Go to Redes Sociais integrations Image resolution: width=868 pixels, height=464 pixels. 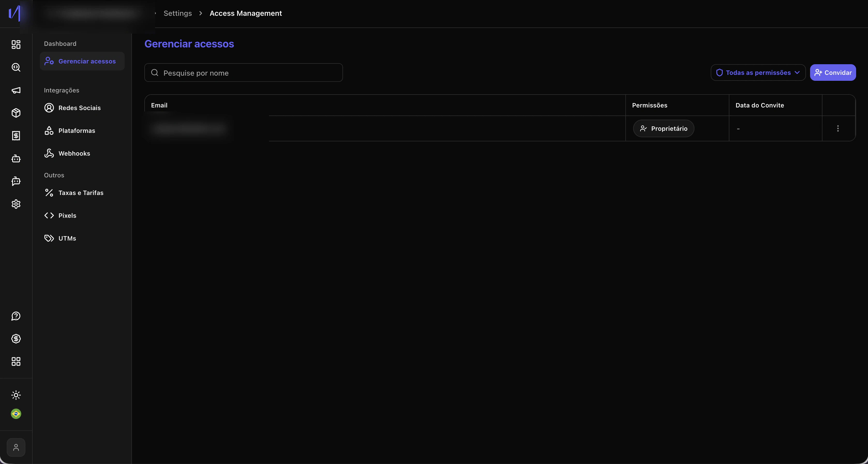(79, 108)
